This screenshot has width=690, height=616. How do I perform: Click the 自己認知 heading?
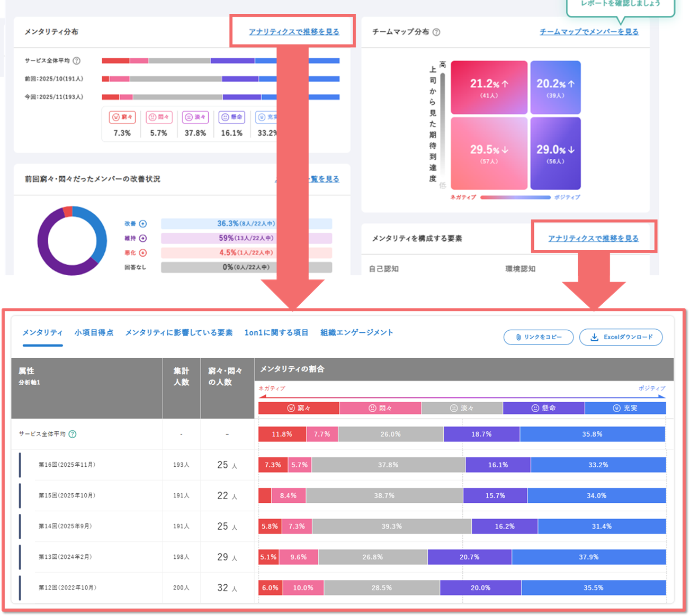point(384,269)
